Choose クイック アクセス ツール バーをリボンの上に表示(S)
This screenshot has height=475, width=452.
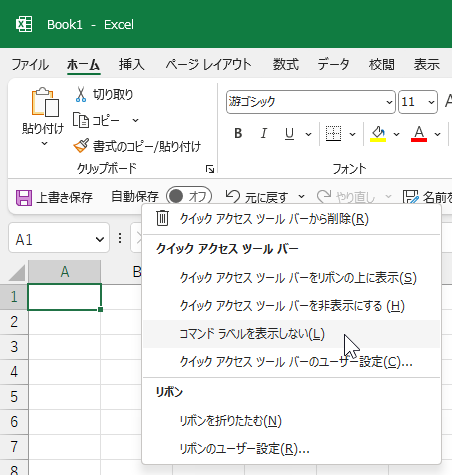click(x=292, y=278)
